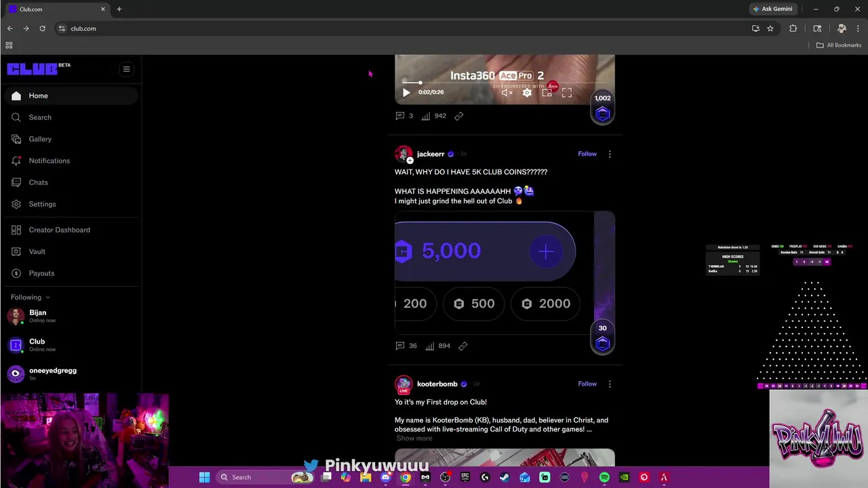The image size is (868, 488).
Task: Expand kooterbomb's post with Show more
Action: 414,438
